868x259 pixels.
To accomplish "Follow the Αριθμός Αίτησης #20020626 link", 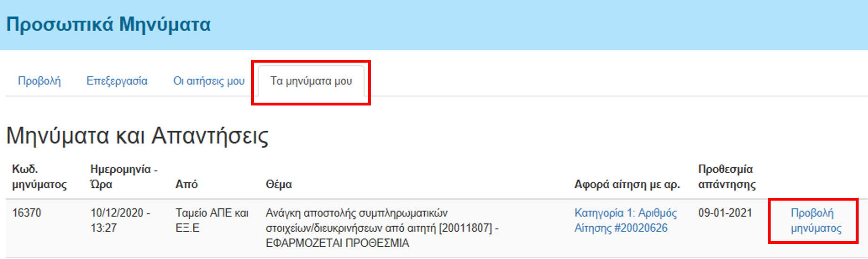I will 626,220.
